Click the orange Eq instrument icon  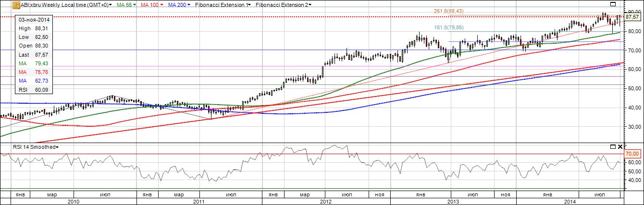(x=16, y=5)
